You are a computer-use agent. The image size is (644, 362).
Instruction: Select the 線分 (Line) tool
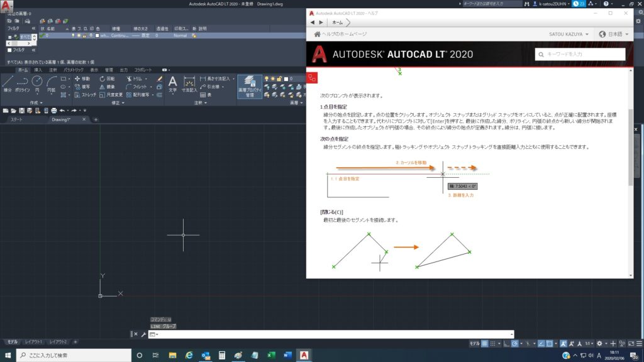(x=8, y=84)
